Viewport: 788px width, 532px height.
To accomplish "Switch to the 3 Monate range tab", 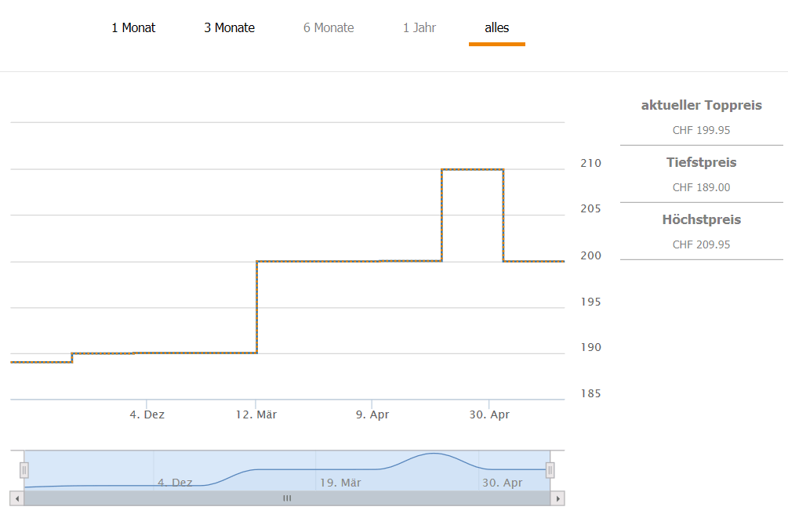I will 230,28.
